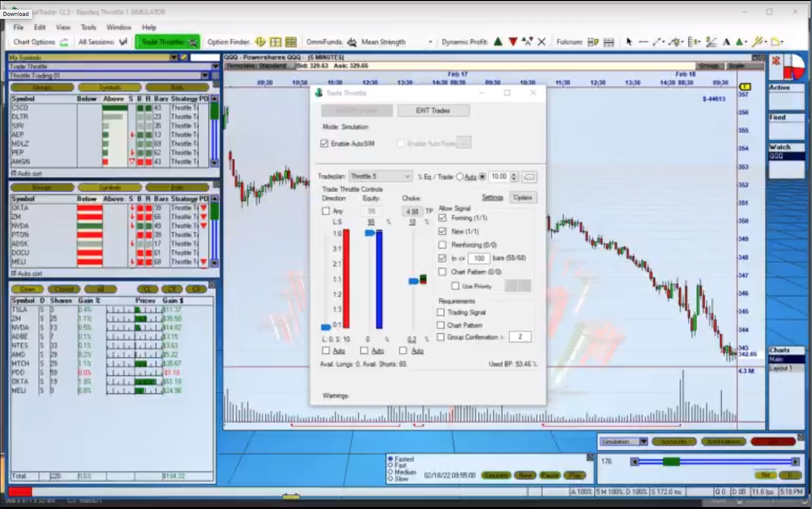Open the Simulation mode dropdown
Screen dimensions: 812x509
[643, 442]
